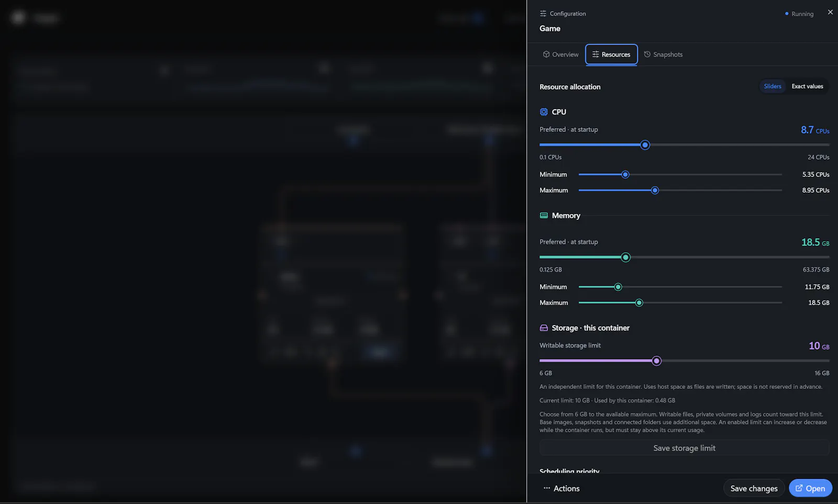Click the 0.125 GB lower limit label
The height and width of the screenshot is (504, 838).
click(550, 270)
